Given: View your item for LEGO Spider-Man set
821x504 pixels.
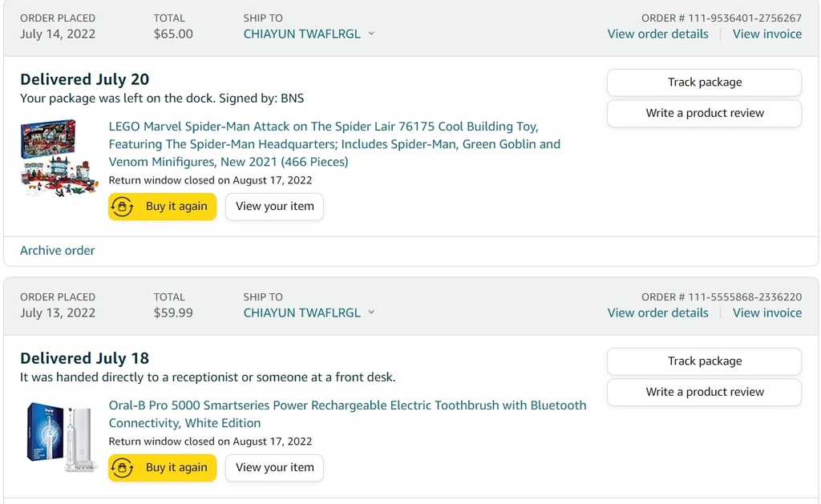Looking at the screenshot, I should tap(274, 206).
